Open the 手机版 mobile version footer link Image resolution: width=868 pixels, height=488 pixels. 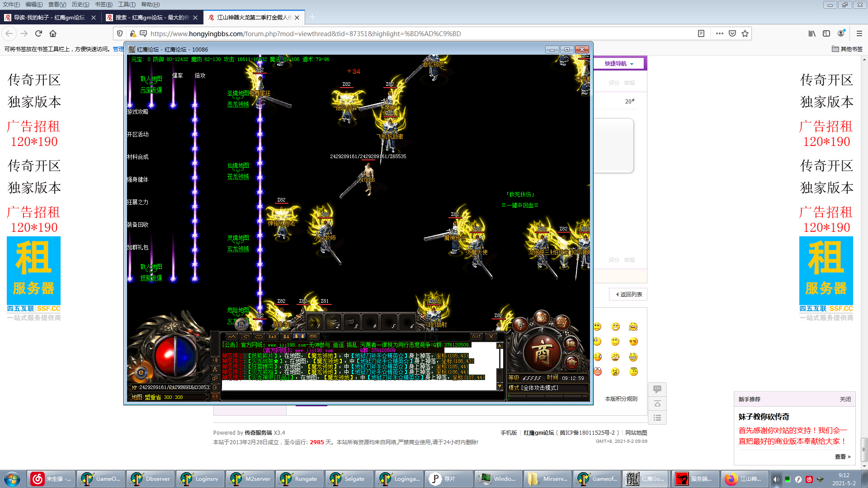tap(509, 432)
